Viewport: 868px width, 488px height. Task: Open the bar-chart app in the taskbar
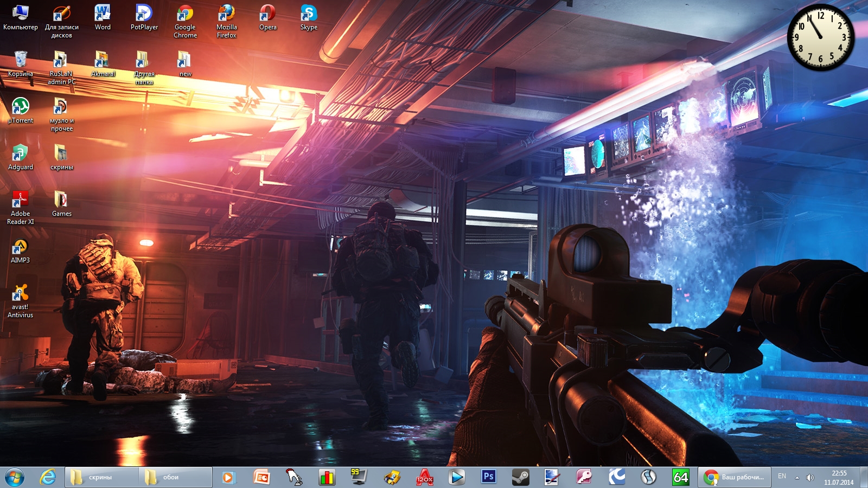coord(327,477)
